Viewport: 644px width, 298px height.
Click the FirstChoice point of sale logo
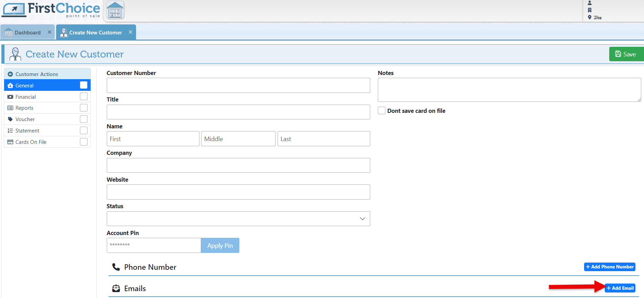tap(51, 10)
